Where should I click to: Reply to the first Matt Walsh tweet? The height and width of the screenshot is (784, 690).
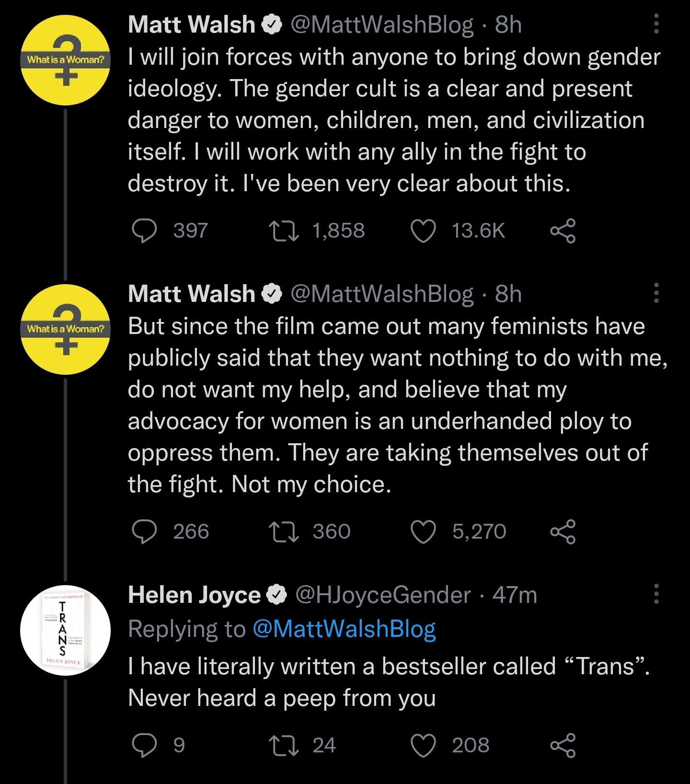tap(144, 231)
